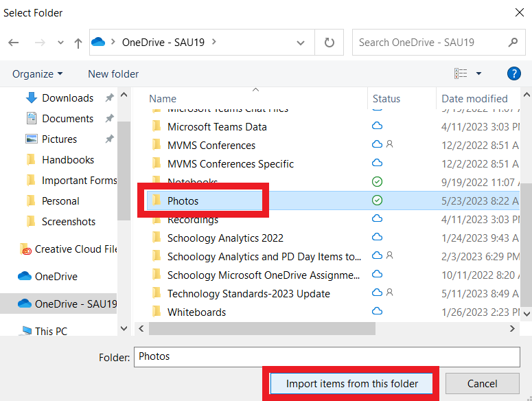Go up one folder level
The height and width of the screenshot is (401, 532).
click(x=78, y=43)
